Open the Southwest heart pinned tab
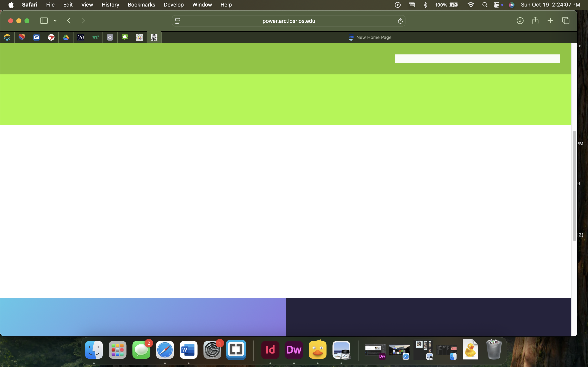588x367 pixels. point(22,37)
